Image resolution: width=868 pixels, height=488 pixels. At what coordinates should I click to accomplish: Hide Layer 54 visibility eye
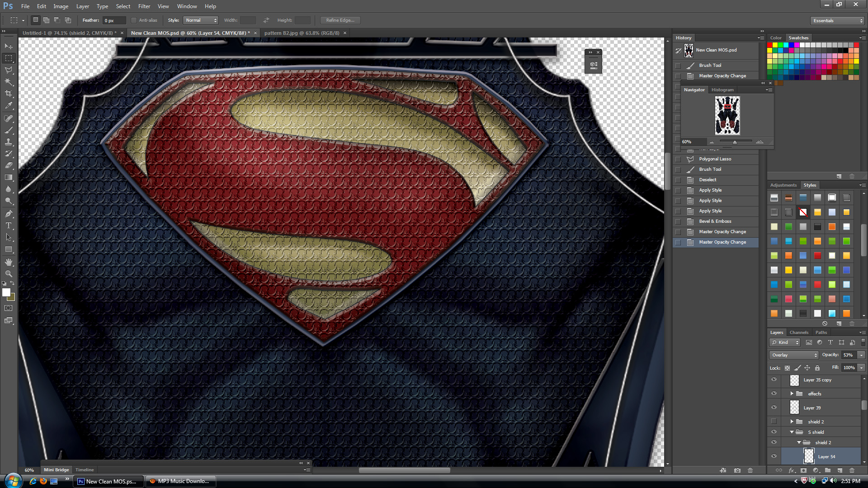point(774,456)
